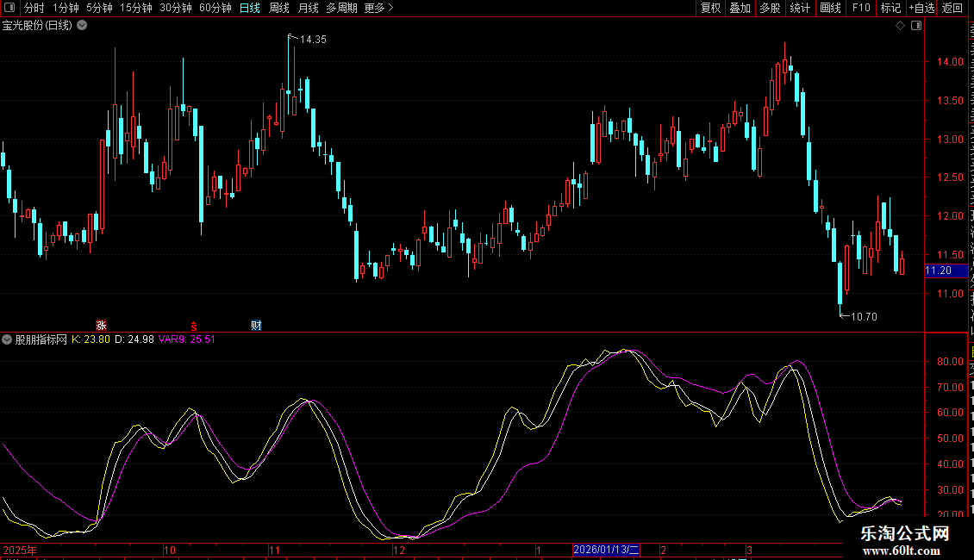Select the 60分钟 period

point(215,8)
